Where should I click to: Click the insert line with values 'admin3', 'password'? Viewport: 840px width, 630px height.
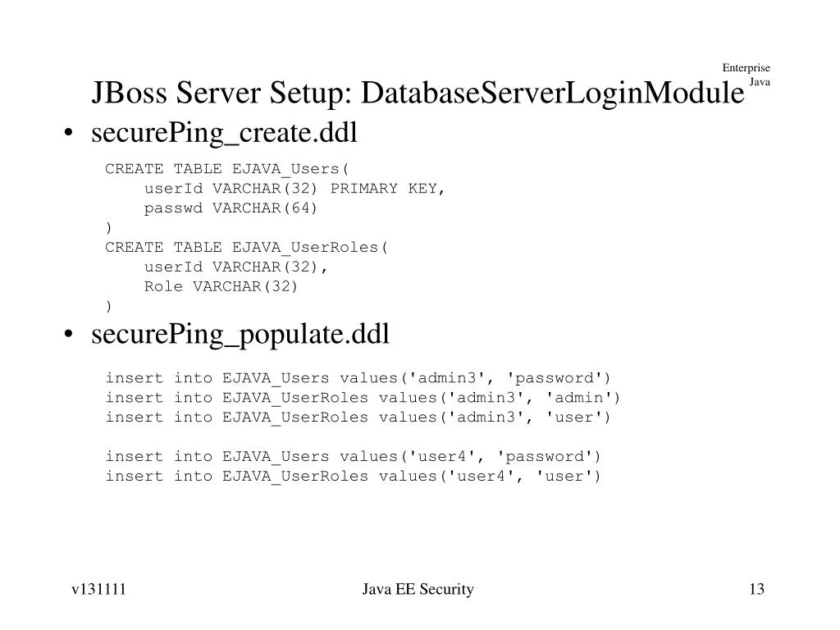click(x=358, y=378)
